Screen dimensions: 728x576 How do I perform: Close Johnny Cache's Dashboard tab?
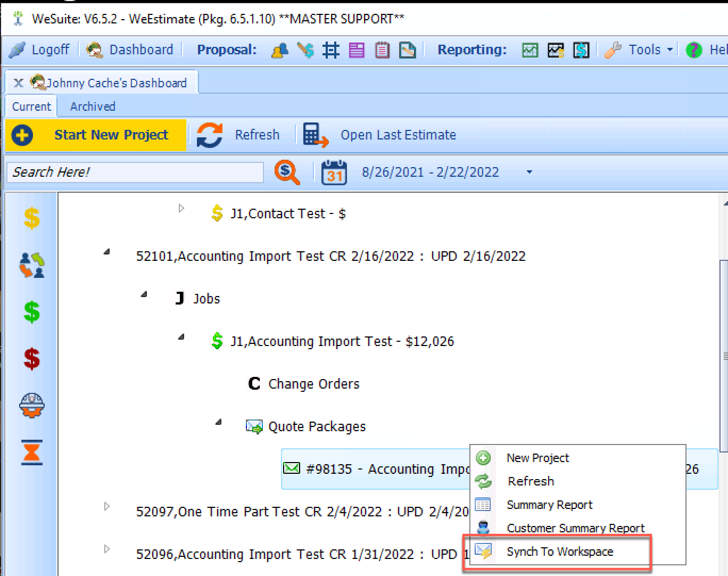18,83
